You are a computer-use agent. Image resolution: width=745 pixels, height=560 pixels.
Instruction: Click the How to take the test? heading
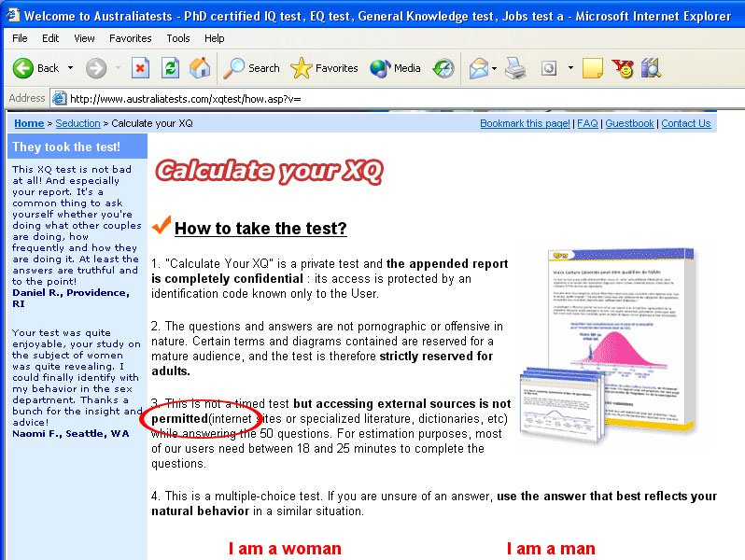click(260, 229)
